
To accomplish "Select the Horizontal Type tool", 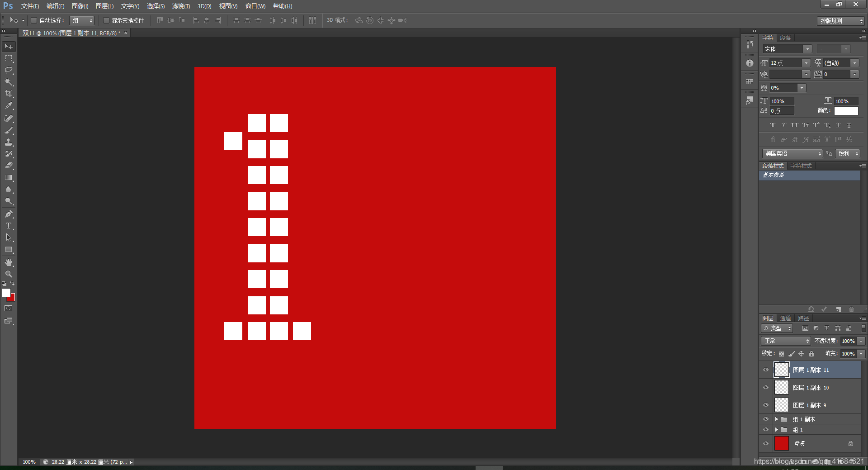I will (x=9, y=226).
